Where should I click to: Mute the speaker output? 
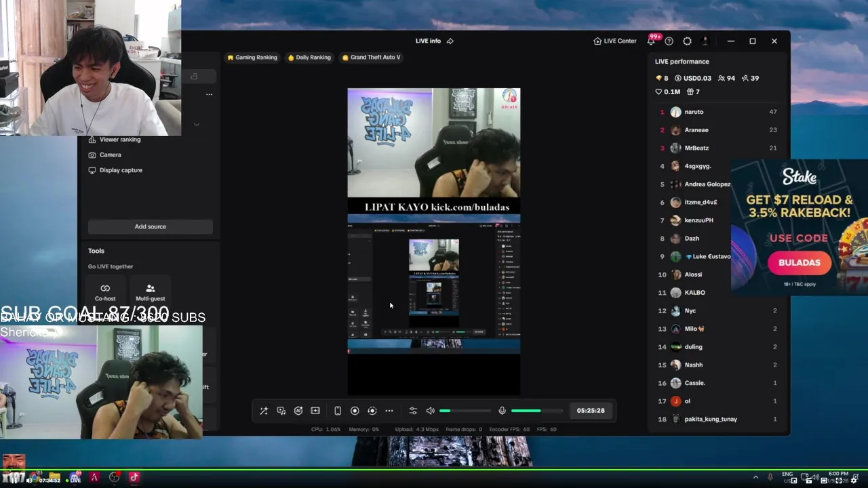pos(430,411)
